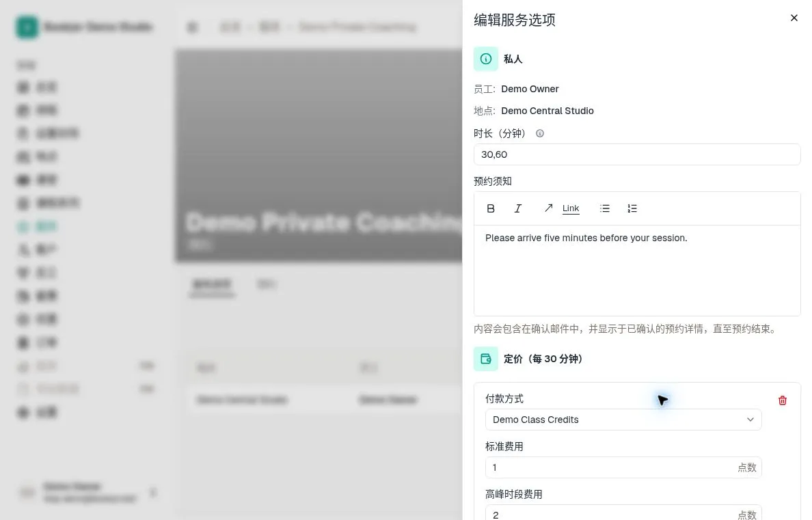
Task: Delete the payment method with trash icon
Action: (783, 400)
